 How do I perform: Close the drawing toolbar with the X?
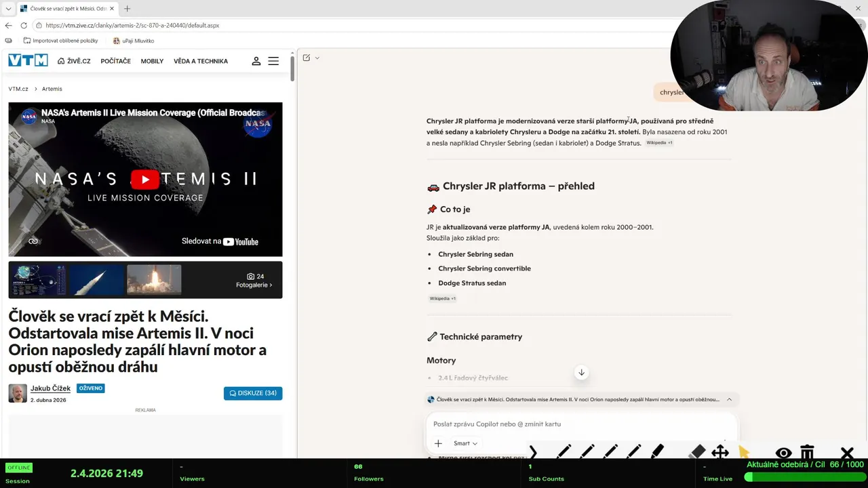[x=847, y=453]
